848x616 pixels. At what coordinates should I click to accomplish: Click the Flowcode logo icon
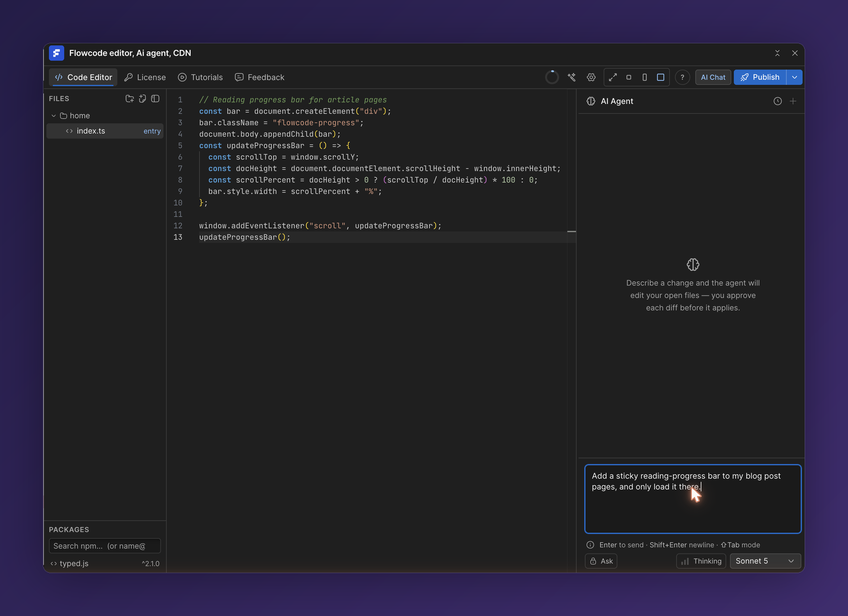(x=56, y=53)
